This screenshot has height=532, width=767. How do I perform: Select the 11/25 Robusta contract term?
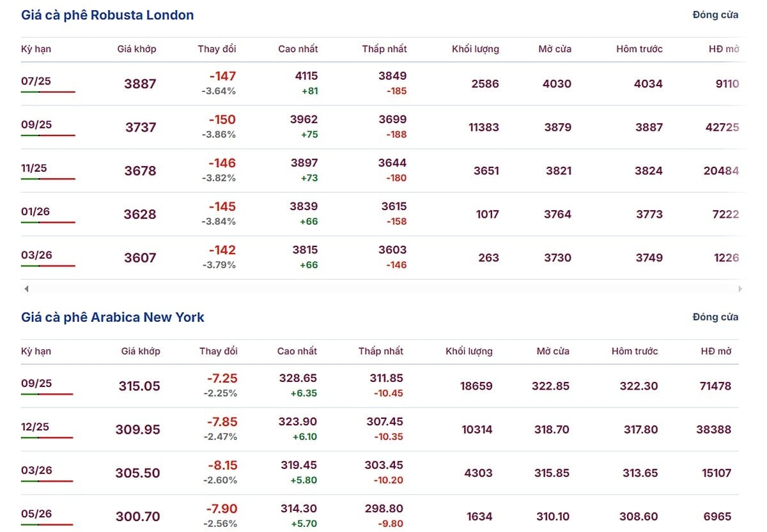(x=34, y=168)
